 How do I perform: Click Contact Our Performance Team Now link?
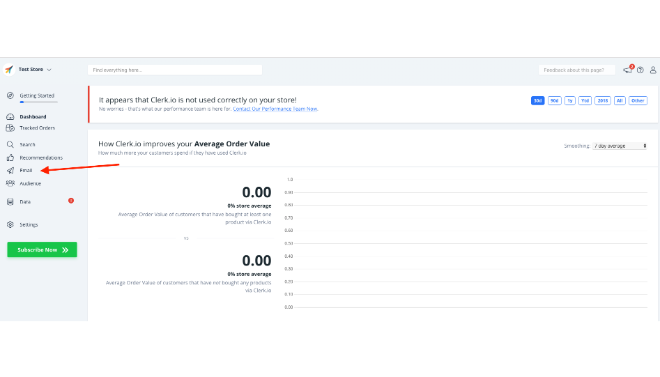[275, 109]
